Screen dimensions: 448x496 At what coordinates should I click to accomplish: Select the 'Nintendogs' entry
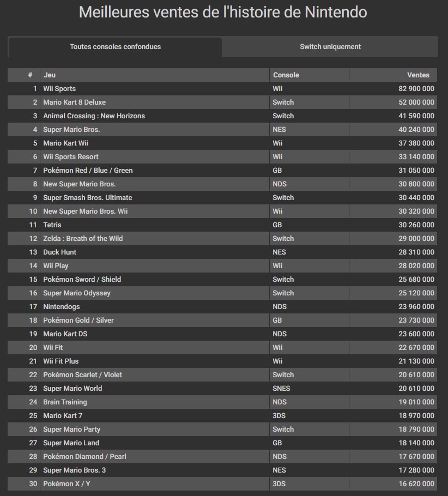[62, 306]
